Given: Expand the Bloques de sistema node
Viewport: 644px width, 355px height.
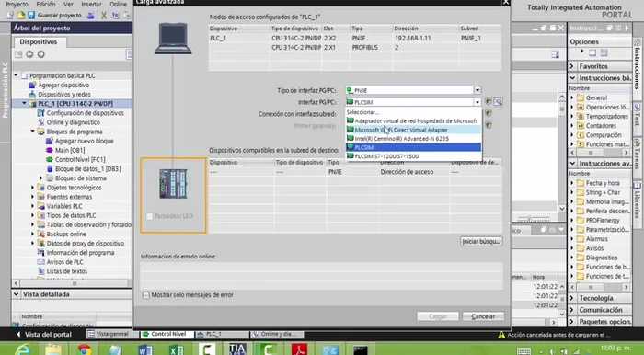Looking at the screenshot, I should tap(41, 178).
